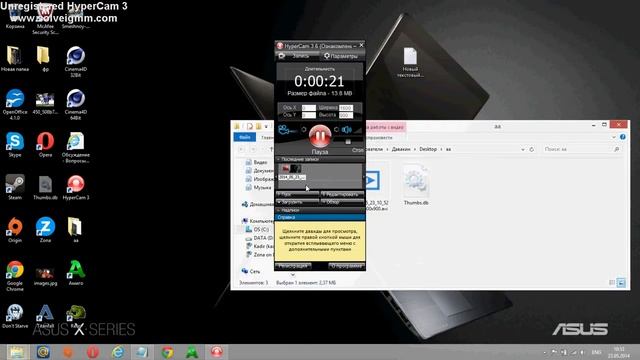The width and height of the screenshot is (640, 360).
Task: Open the Cinema4D 32Bit desktop shortcut
Action: coord(76,62)
